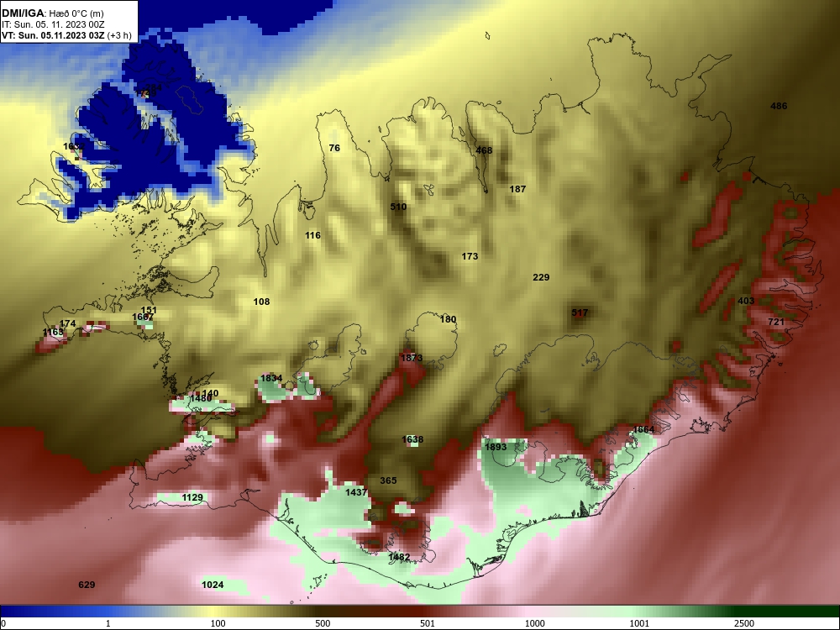This screenshot has width=840, height=630.
Task: Click the map value 174
Action: [67, 323]
